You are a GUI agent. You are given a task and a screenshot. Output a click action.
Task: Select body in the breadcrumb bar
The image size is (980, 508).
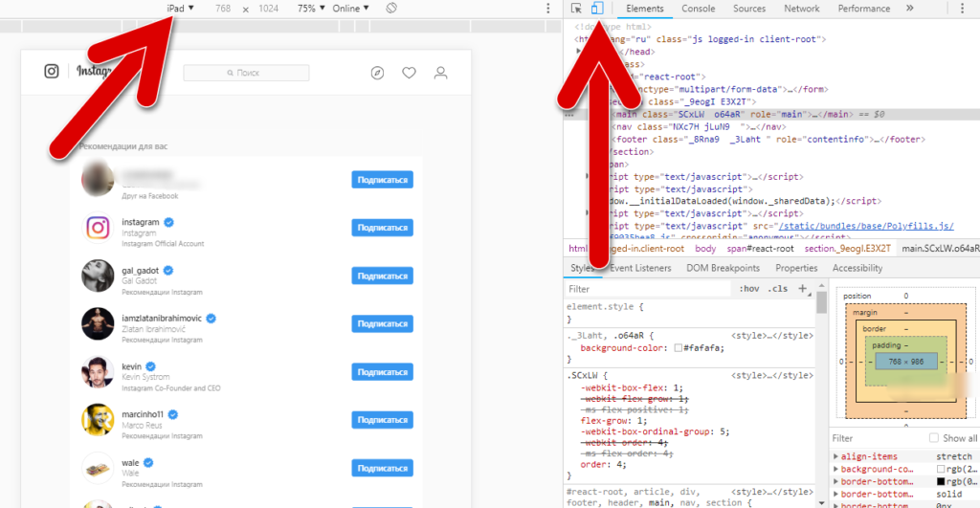705,249
